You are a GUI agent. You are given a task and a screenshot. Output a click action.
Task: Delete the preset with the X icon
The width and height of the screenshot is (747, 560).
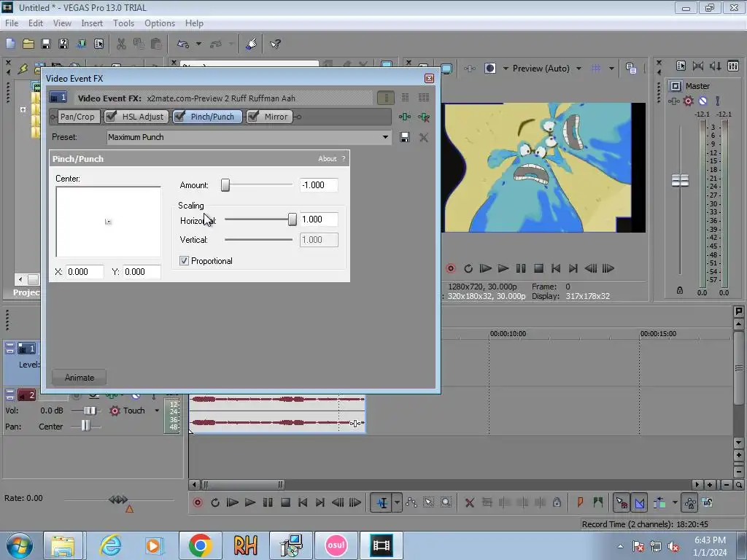click(x=424, y=137)
